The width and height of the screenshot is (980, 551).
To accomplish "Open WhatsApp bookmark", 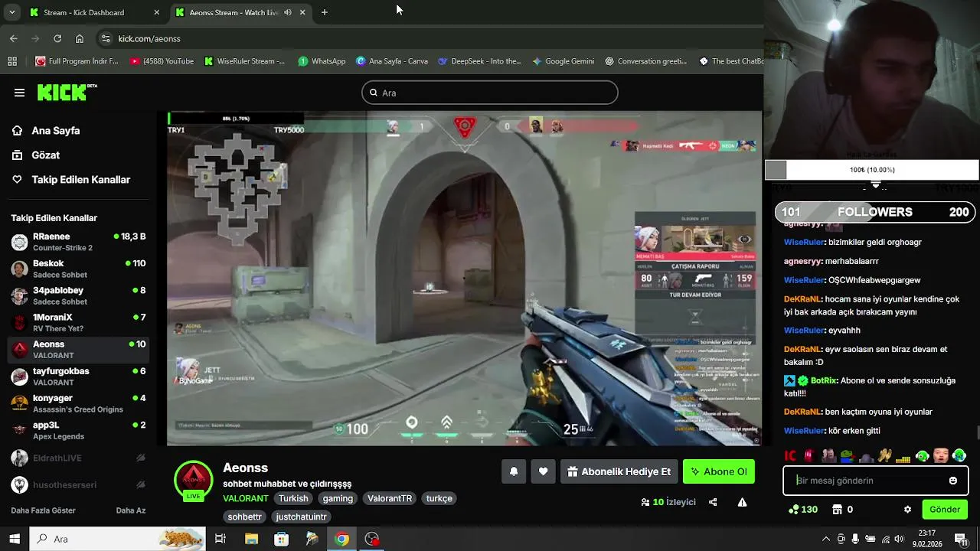I will [322, 61].
